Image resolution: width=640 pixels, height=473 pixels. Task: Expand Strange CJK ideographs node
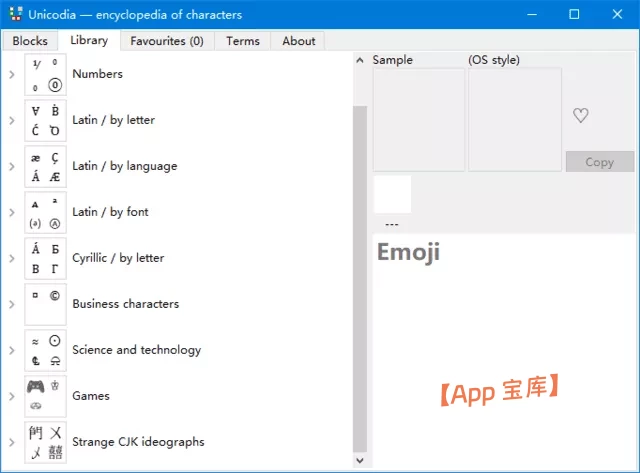[12, 442]
